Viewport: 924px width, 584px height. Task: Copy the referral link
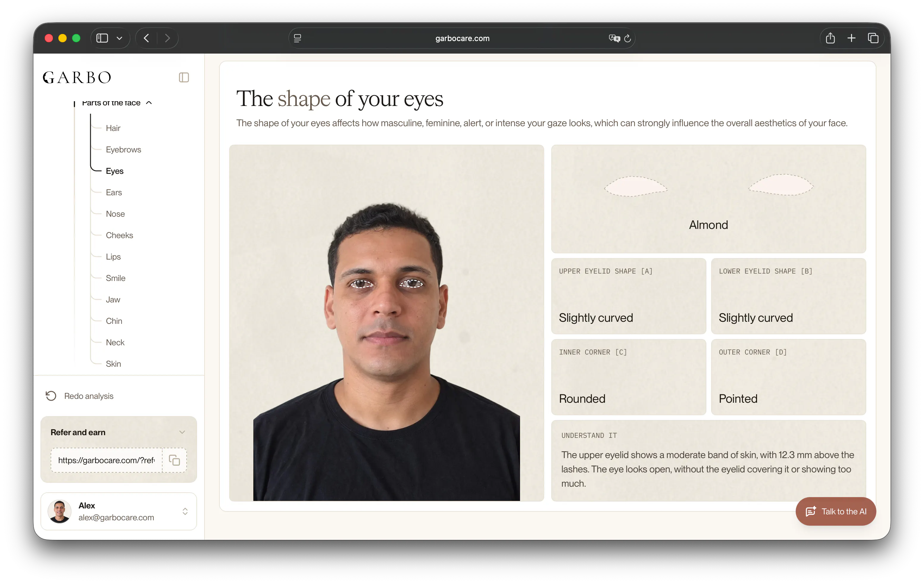pyautogui.click(x=175, y=460)
